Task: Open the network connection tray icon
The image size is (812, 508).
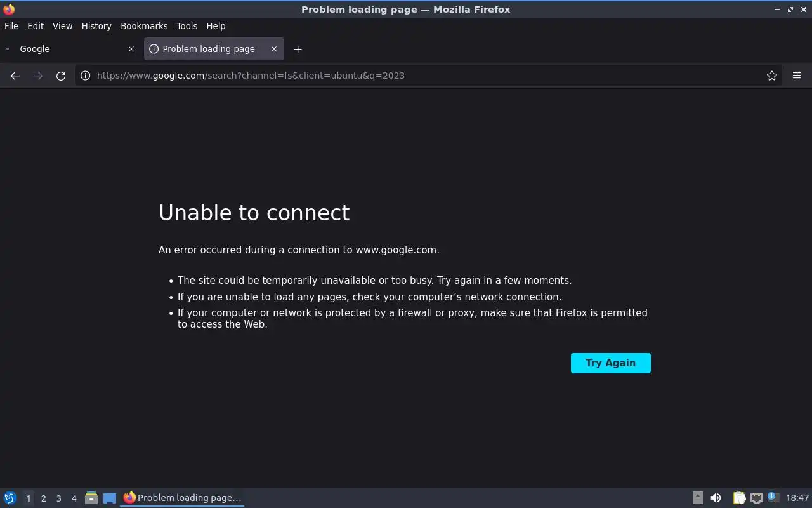Action: point(756,498)
